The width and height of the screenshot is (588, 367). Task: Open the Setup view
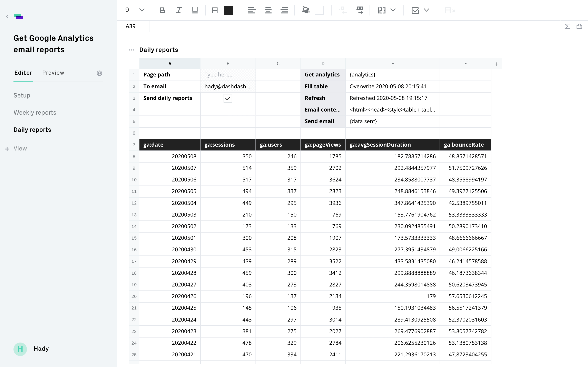[x=22, y=95]
